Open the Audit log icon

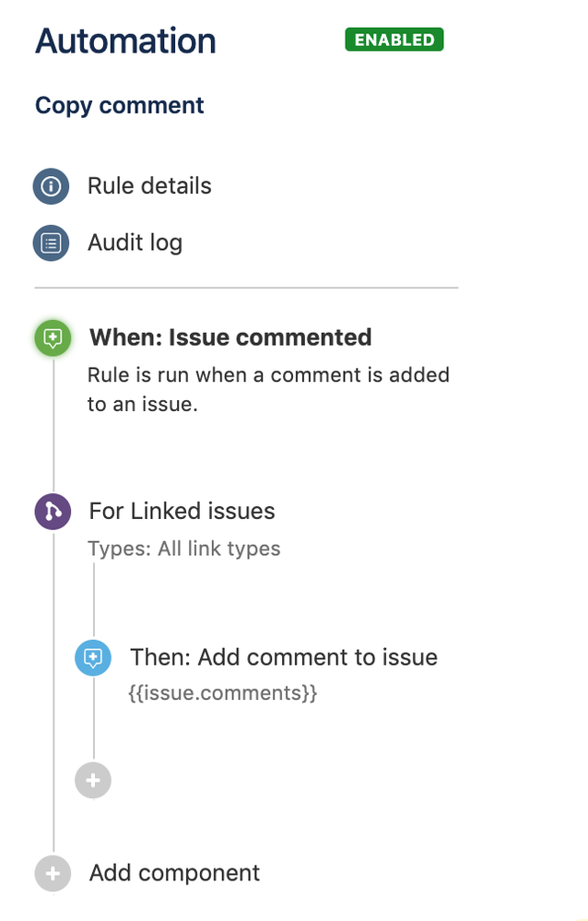pos(51,242)
